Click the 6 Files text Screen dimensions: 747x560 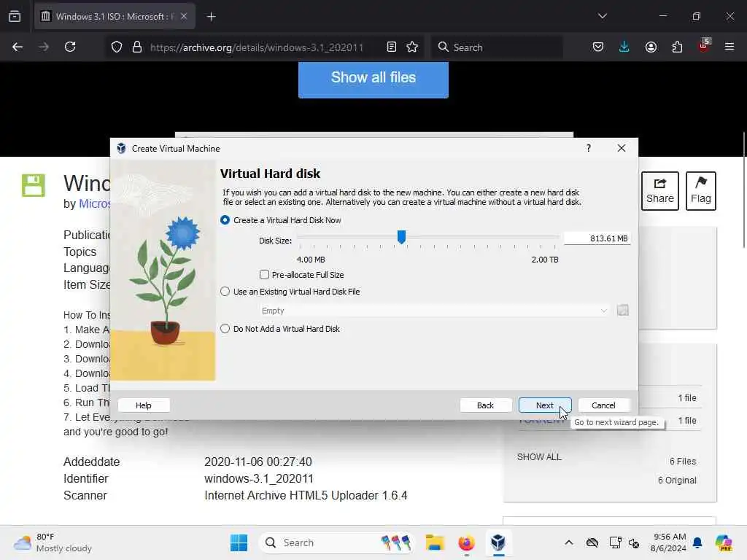click(x=683, y=462)
